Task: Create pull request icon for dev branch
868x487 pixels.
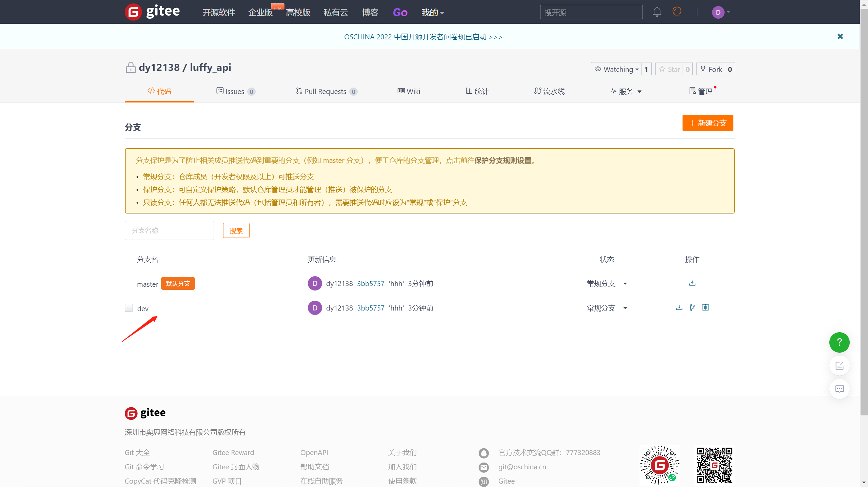Action: click(692, 307)
